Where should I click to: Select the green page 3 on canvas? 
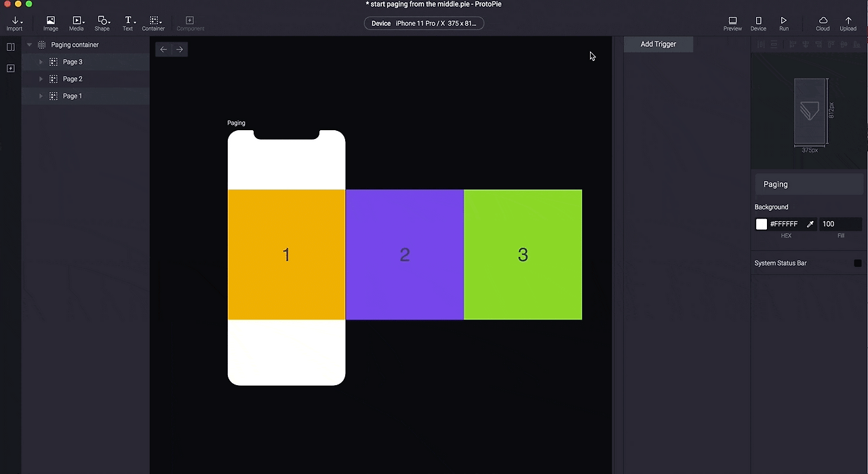point(523,254)
